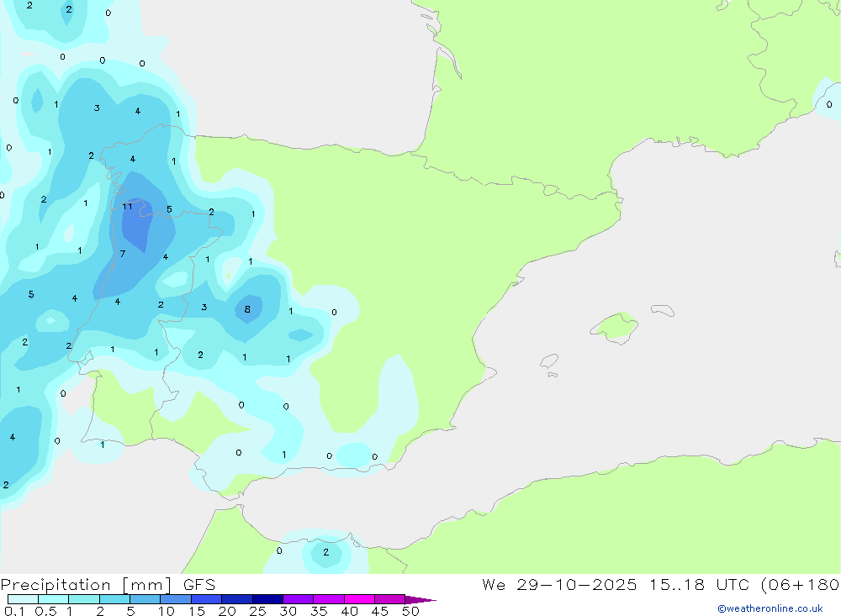Image resolution: width=841 pixels, height=616 pixels.
Task: Click the "0.5" legend tick label
Action: tap(45, 611)
